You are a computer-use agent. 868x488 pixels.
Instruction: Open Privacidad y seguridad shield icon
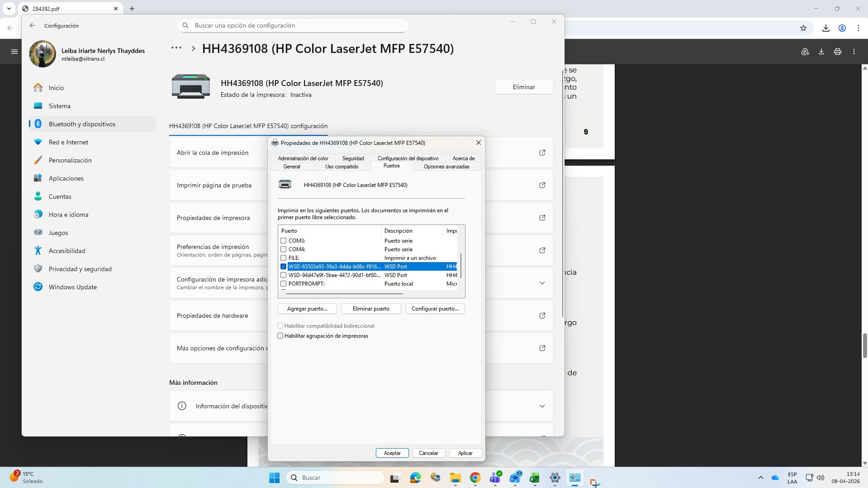pos(38,269)
